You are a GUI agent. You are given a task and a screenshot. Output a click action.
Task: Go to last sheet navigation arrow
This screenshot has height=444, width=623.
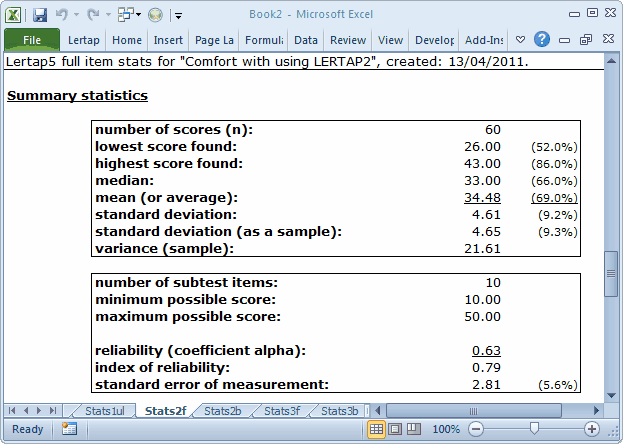(x=53, y=411)
